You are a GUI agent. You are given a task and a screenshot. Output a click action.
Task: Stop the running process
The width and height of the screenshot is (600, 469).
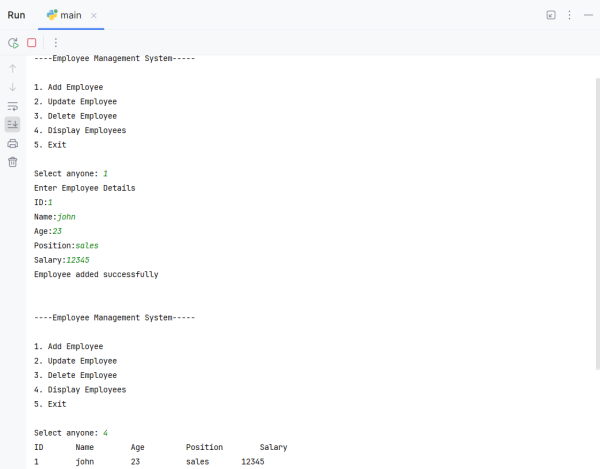[32, 43]
